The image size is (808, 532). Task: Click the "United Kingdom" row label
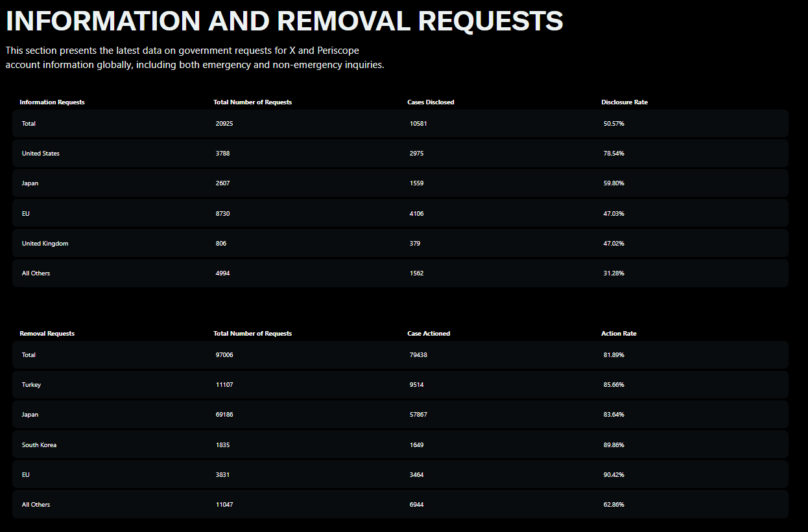pos(45,244)
